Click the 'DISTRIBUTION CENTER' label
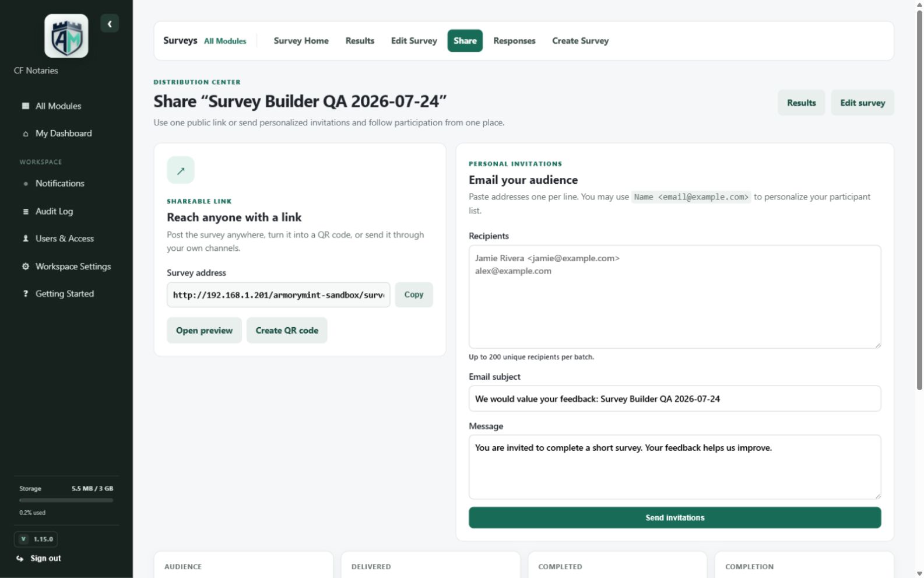The image size is (924, 578). pyautogui.click(x=197, y=82)
